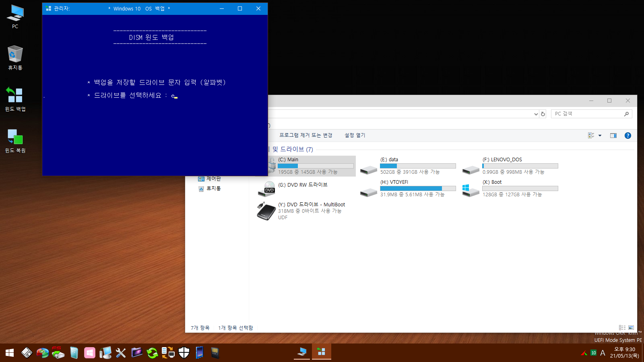This screenshot has width=644, height=362.
Task: Open the purple folder taskbar icon
Action: click(x=137, y=353)
